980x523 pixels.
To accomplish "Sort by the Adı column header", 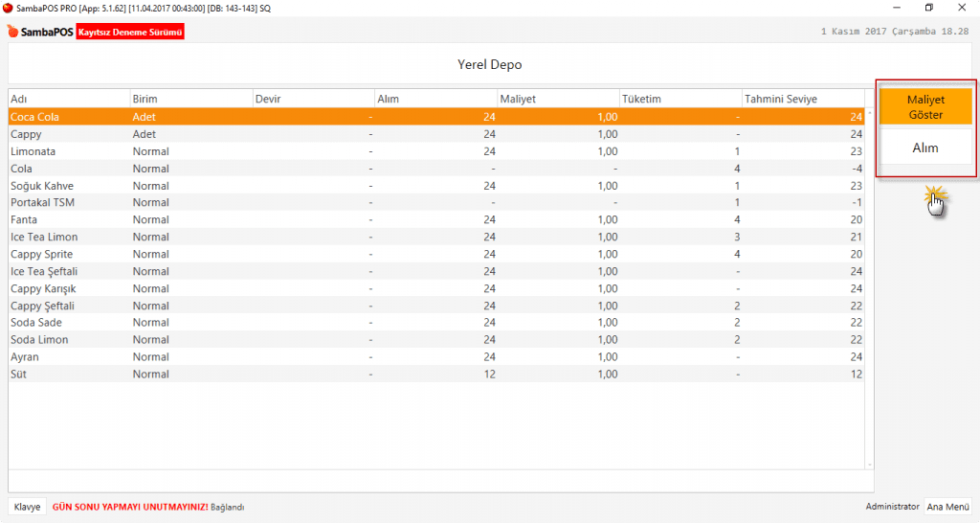I will (68, 99).
